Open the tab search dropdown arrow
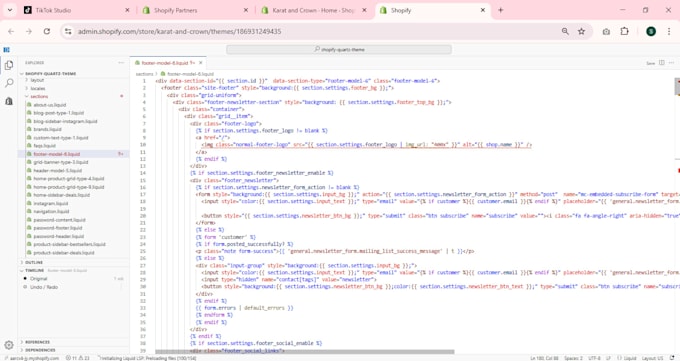 coord(10,10)
